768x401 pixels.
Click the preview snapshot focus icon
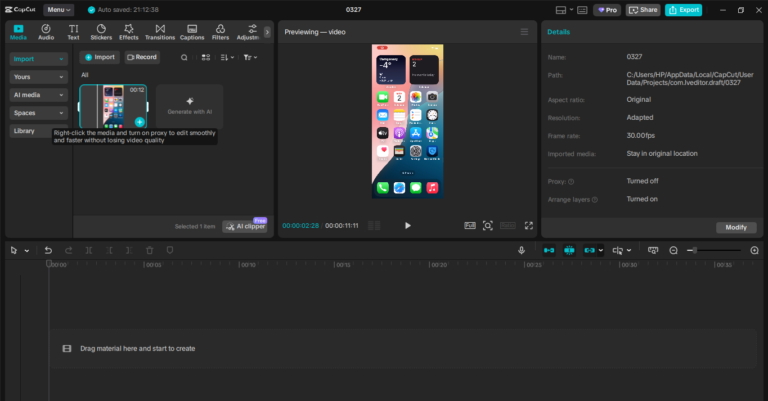488,226
